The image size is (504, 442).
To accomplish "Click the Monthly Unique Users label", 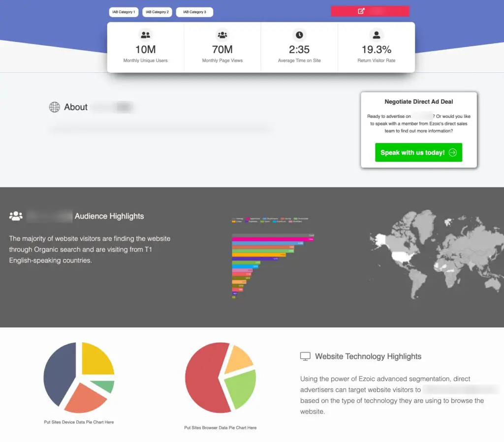I will 145,60.
